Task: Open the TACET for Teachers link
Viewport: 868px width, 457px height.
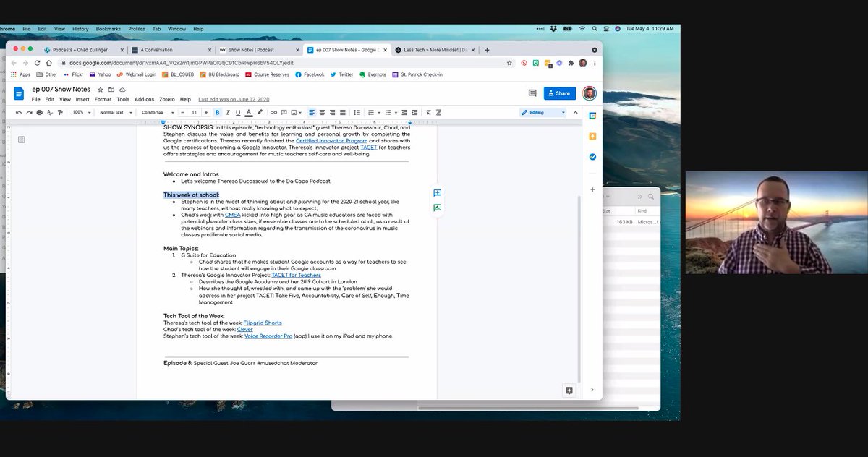Action: [296, 275]
